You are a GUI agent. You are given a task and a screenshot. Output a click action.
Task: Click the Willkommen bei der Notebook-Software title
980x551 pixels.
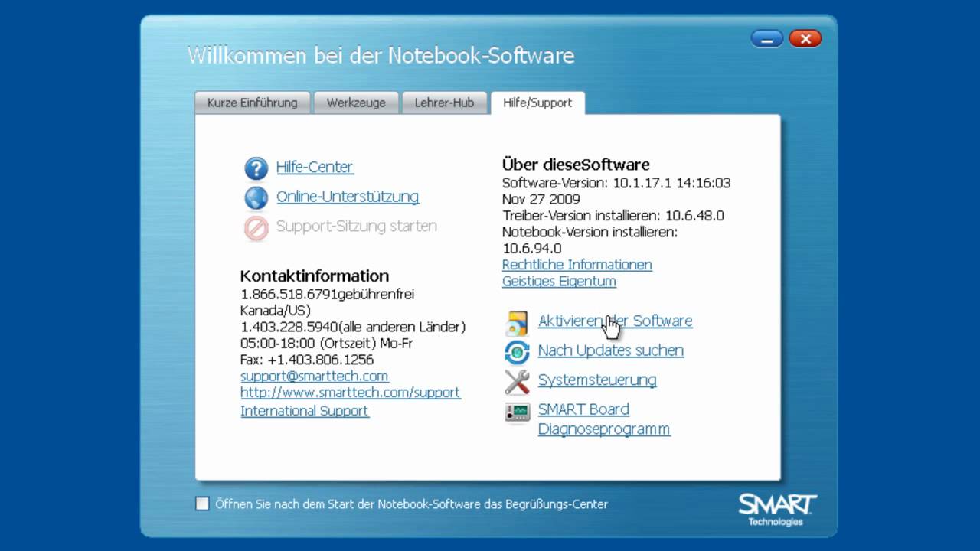click(381, 56)
